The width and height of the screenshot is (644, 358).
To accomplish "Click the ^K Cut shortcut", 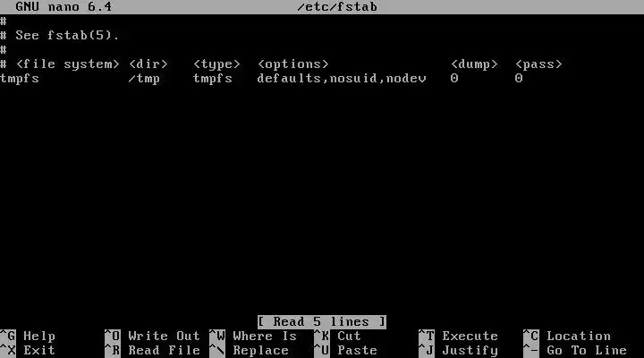I will coord(337,337).
